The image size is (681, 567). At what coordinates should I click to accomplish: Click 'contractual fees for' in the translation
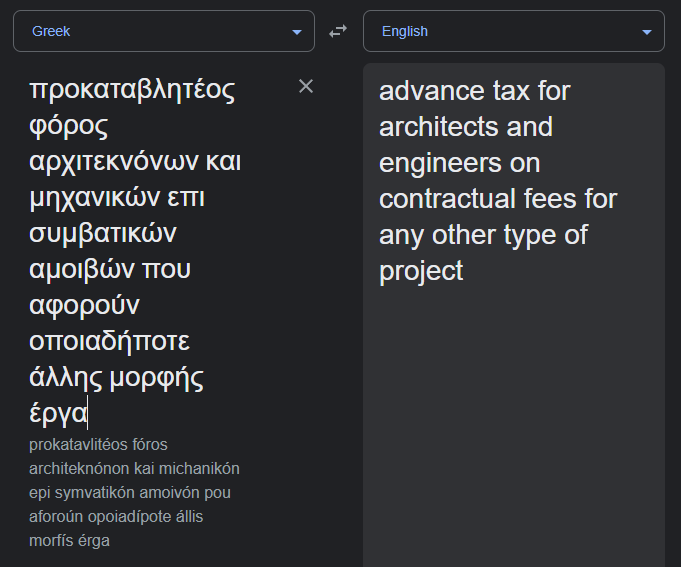(x=498, y=199)
